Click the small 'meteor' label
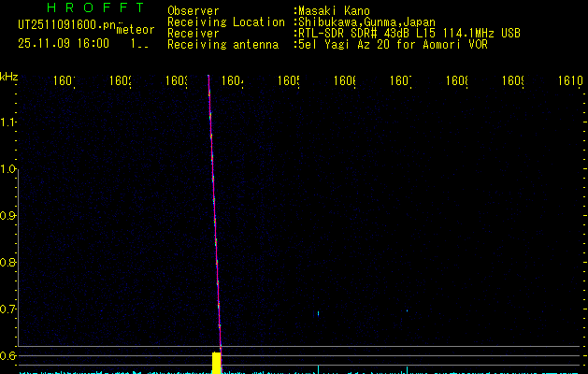The image size is (588, 374). coord(136,29)
